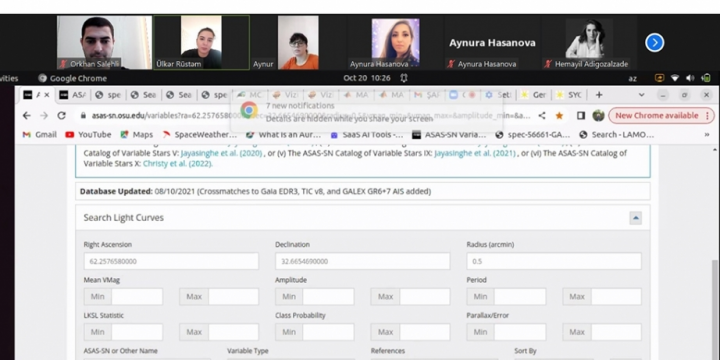Click the LKSL Statistic Max field
Image resolution: width=720 pixels, height=360 pixels.
(x=233, y=332)
